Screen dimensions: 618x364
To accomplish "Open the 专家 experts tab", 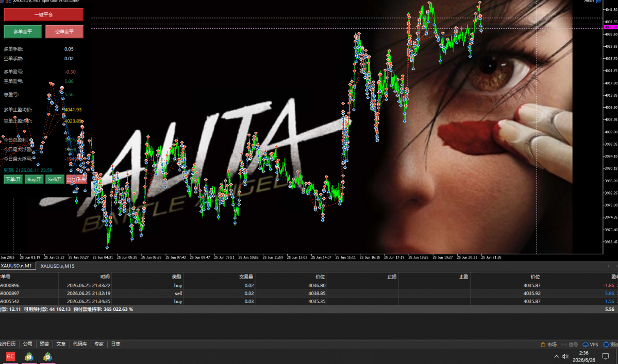I will point(99,344).
